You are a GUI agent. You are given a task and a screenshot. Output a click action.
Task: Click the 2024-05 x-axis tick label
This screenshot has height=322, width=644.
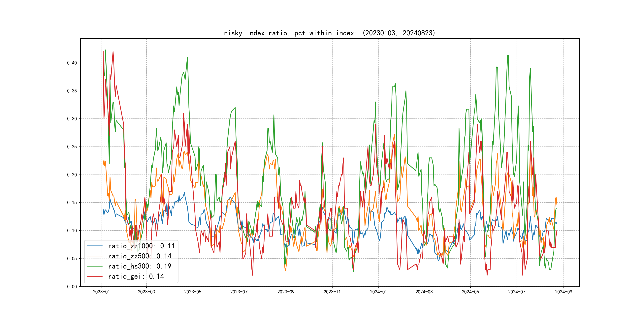[470, 292]
